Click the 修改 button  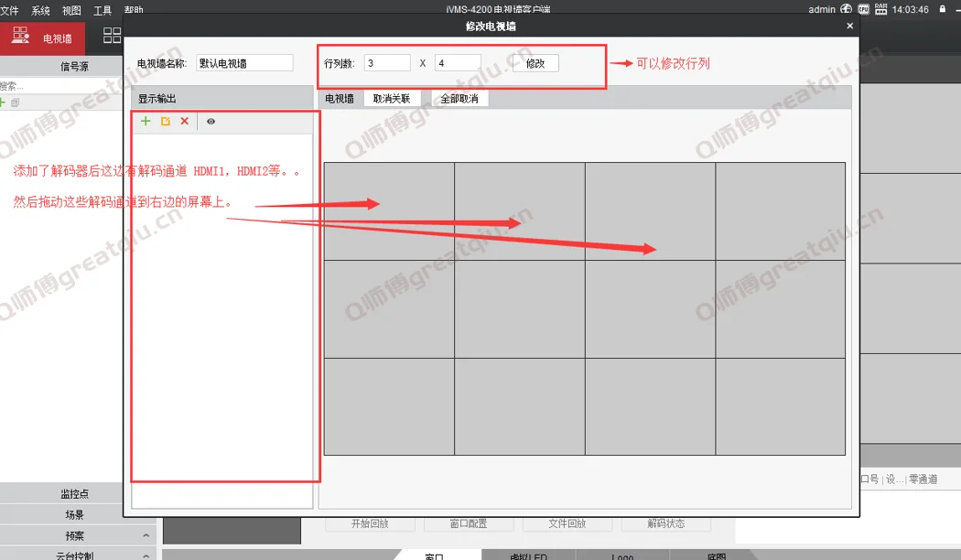535,63
